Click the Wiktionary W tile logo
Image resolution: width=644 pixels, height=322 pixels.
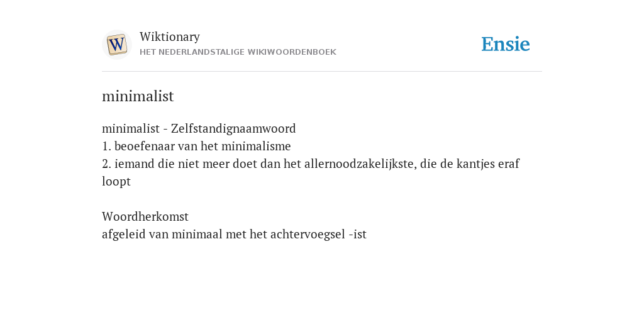(116, 45)
